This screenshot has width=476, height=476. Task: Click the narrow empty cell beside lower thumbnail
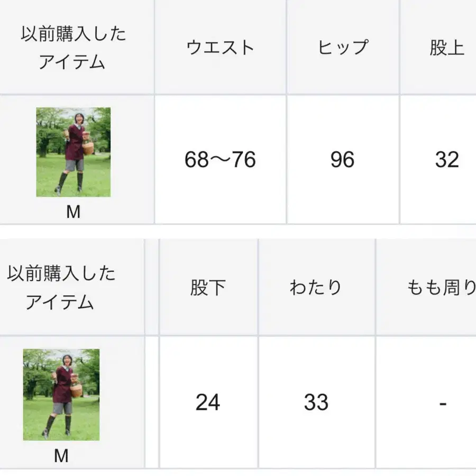pos(152,402)
